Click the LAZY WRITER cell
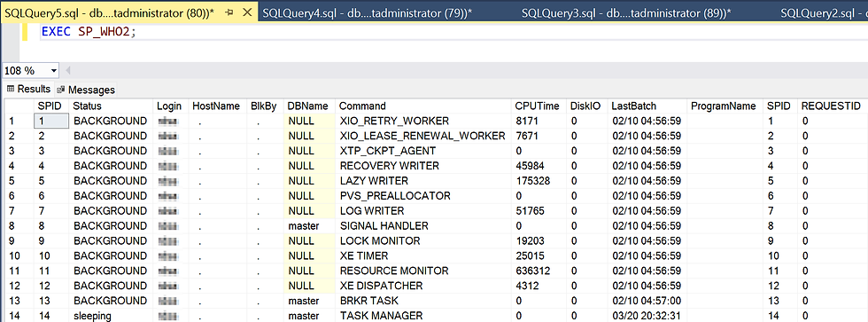868x322 pixels. pos(423,181)
